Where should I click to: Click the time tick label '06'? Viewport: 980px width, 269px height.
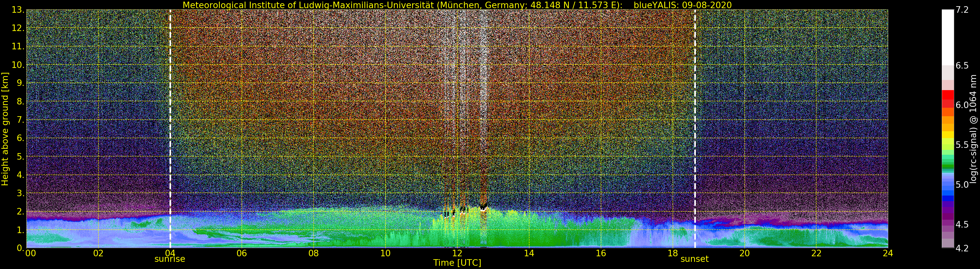pyautogui.click(x=242, y=253)
